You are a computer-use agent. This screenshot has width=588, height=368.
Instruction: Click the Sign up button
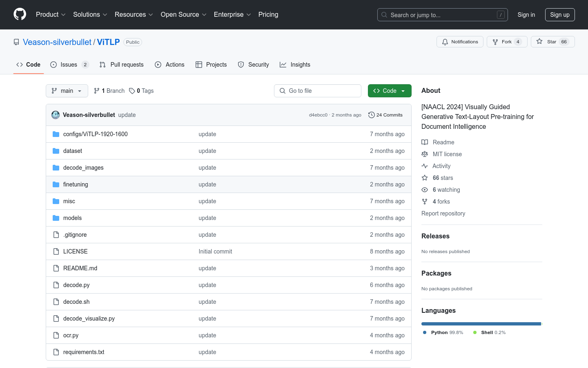point(559,15)
